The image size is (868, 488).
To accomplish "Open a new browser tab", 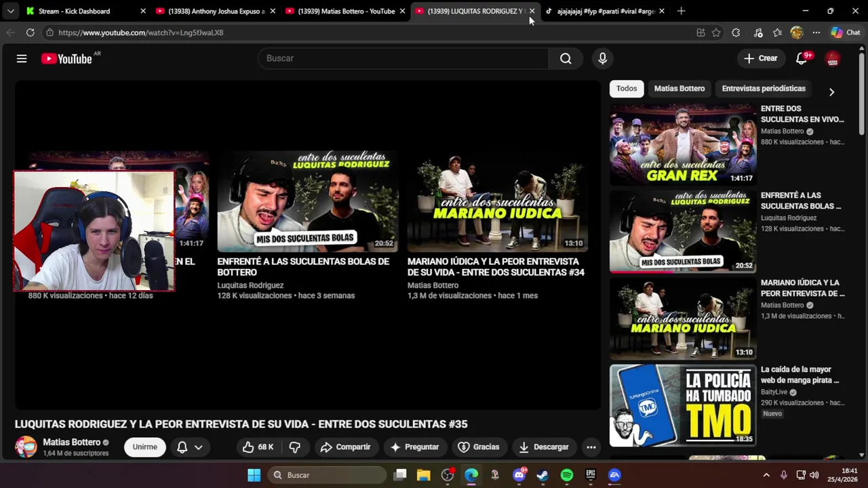I will (x=681, y=11).
